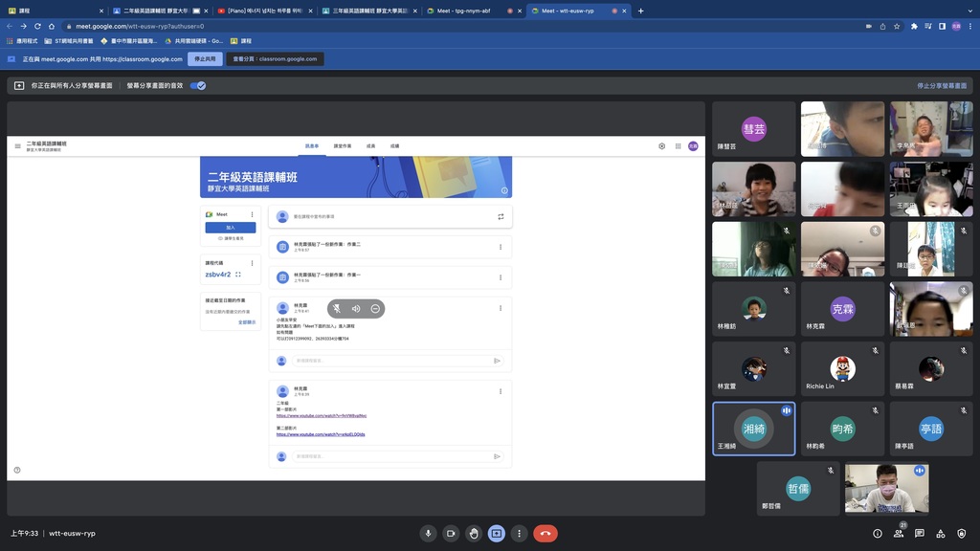Open class code card three-dot menu
The width and height of the screenshot is (980, 551).
252,263
